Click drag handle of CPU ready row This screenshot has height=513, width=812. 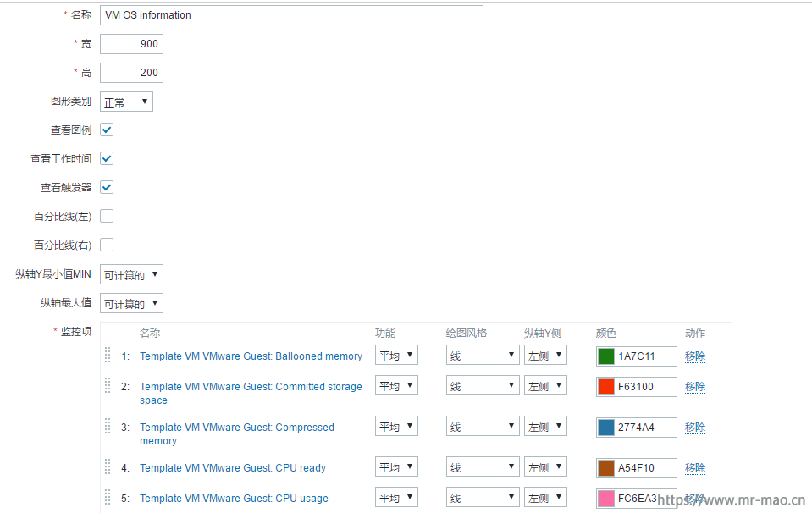pyautogui.click(x=108, y=466)
